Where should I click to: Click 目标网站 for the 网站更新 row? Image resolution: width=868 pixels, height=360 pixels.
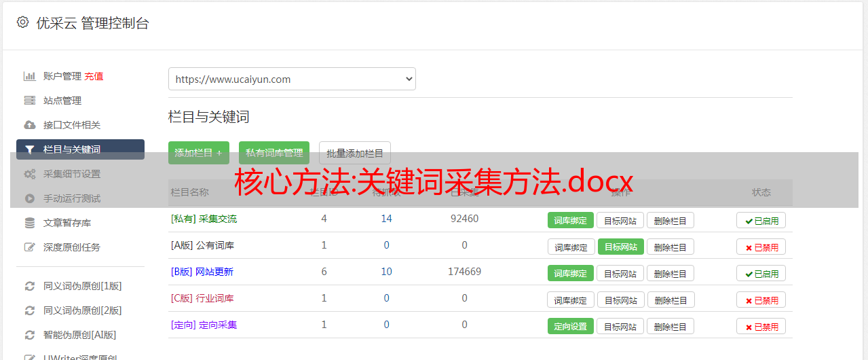coord(620,273)
